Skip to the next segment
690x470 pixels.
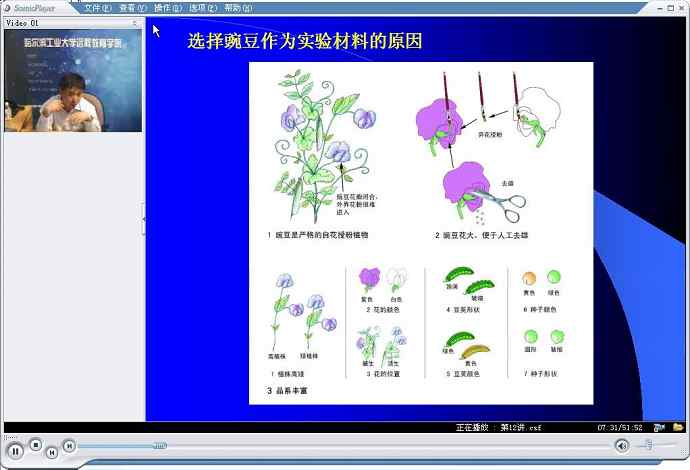[69, 446]
